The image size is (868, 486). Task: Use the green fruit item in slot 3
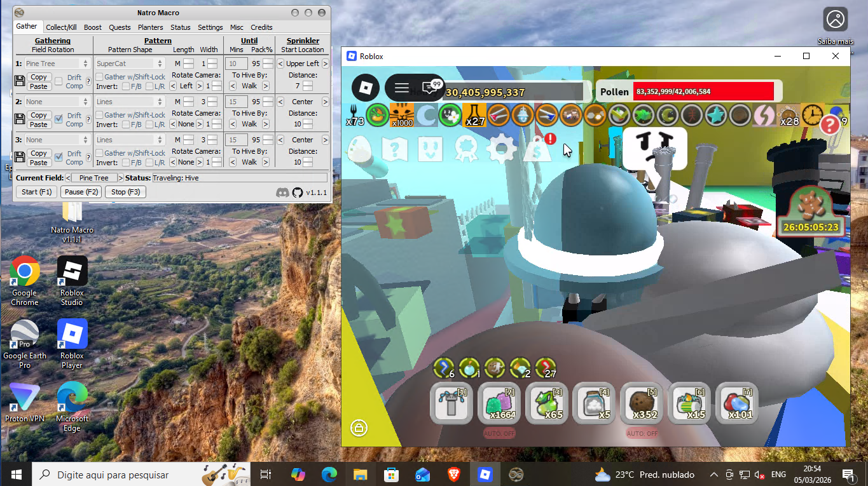pyautogui.click(x=548, y=403)
